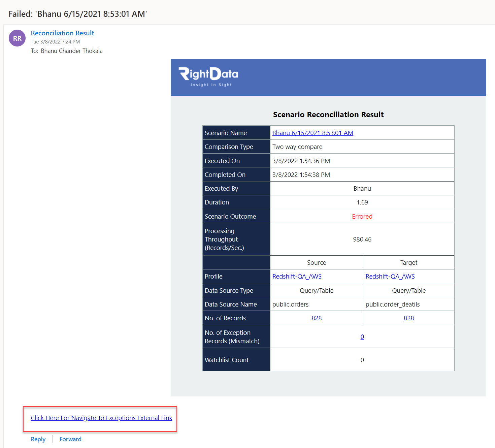Click the email timestamp Tue 3/8/2022
495x448 pixels.
click(55, 42)
